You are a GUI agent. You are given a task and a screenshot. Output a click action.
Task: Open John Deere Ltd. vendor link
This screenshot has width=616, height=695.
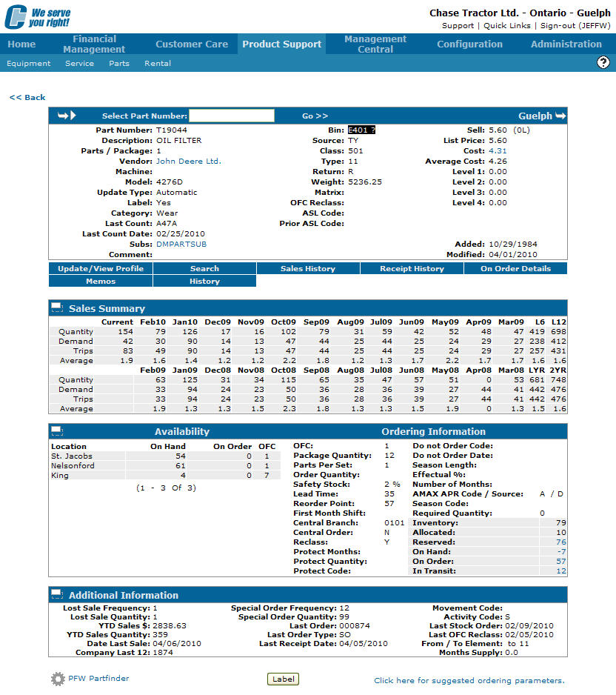coord(188,162)
